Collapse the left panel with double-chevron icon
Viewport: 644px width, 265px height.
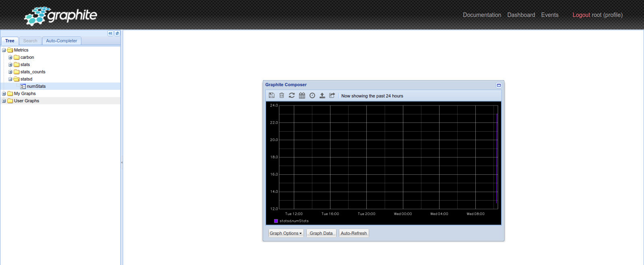point(110,33)
